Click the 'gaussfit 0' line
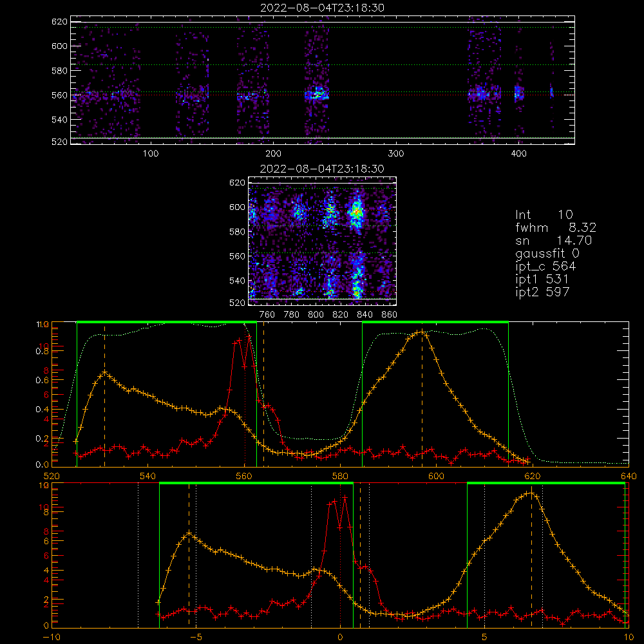Viewport: 644px width, 644px height. [x=547, y=253]
